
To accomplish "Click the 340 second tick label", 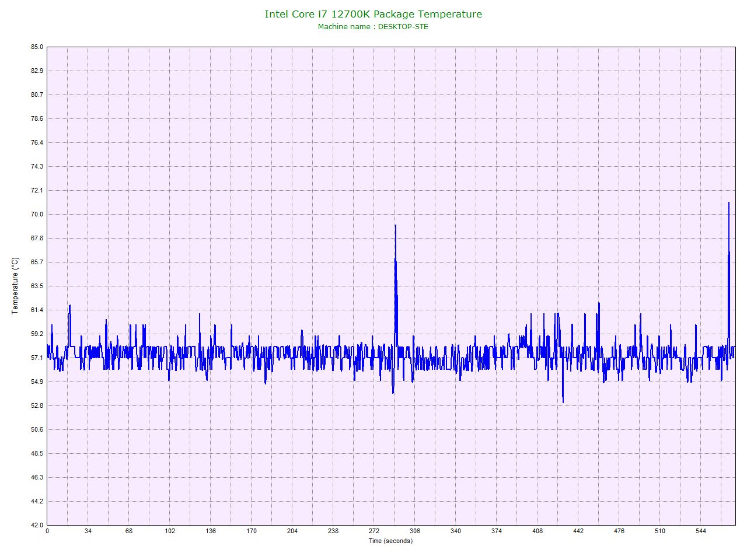I will [x=456, y=531].
